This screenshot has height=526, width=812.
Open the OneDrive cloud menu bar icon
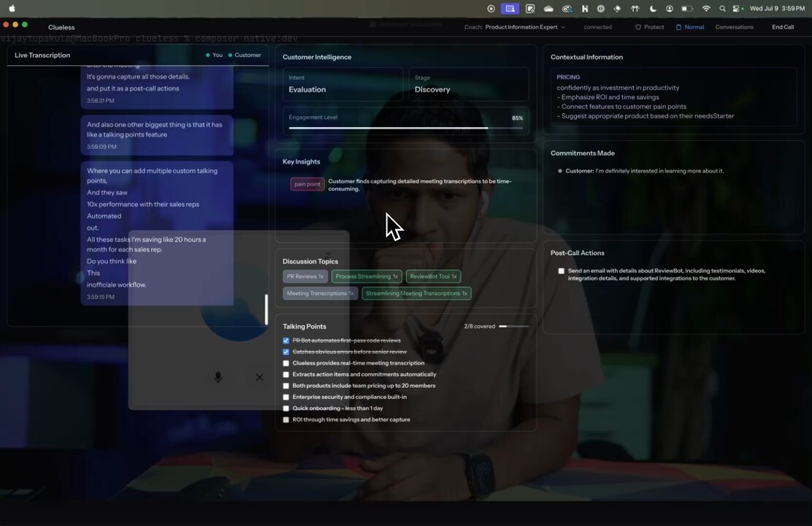(548, 8)
